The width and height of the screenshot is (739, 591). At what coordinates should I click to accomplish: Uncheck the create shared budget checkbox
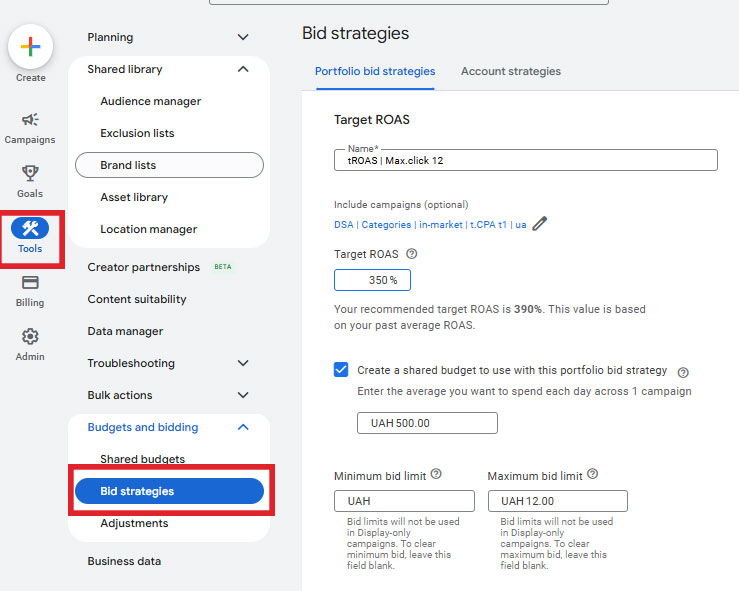point(341,370)
